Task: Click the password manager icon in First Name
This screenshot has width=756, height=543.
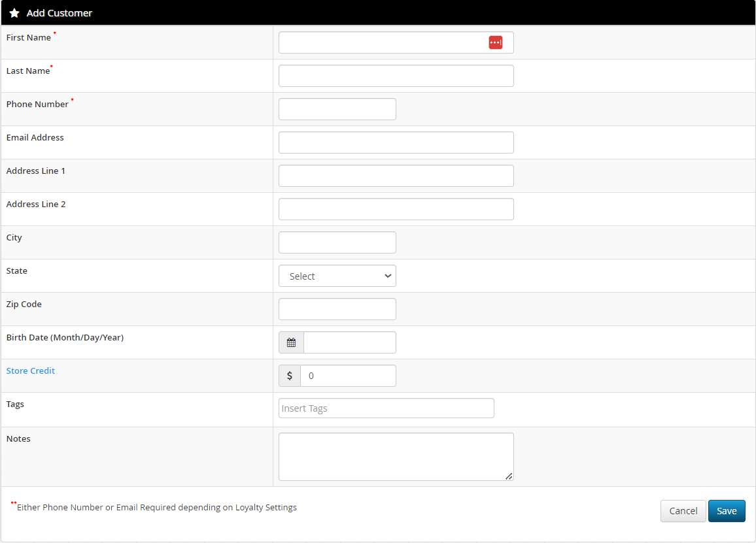Action: (495, 42)
